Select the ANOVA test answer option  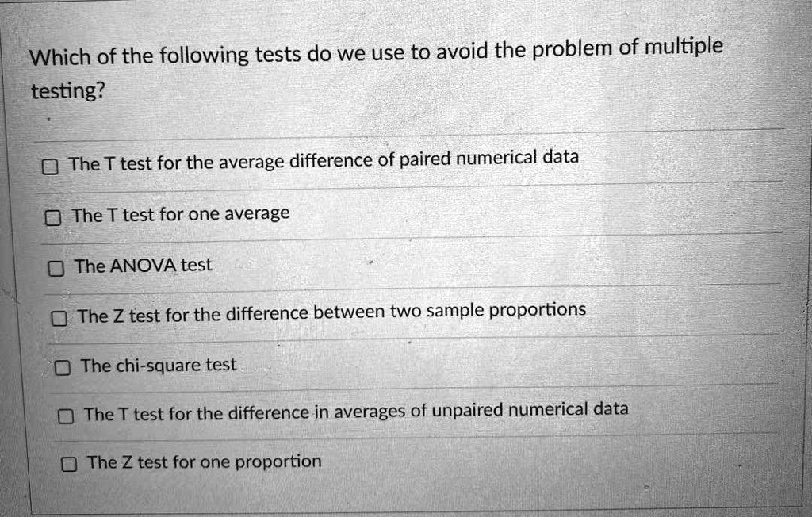tap(143, 266)
